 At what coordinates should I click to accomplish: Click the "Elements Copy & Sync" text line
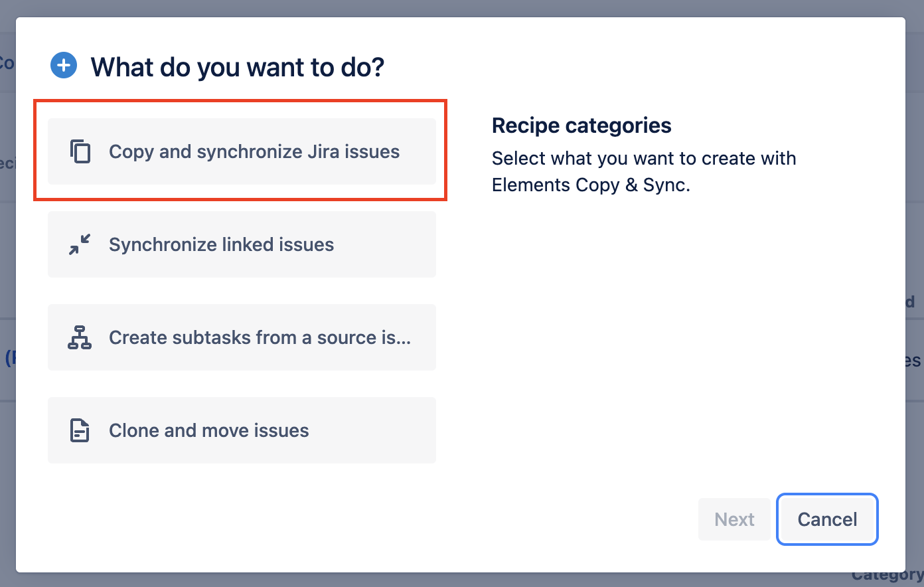coord(591,185)
